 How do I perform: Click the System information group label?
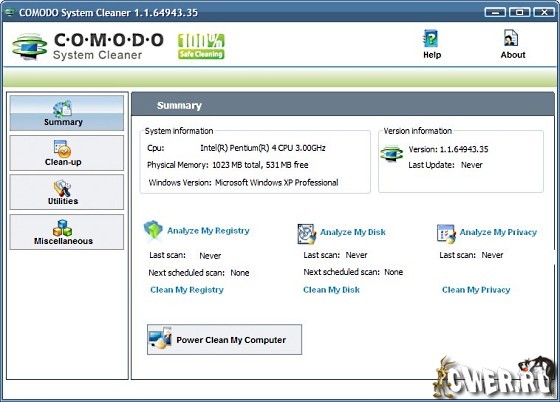point(179,131)
